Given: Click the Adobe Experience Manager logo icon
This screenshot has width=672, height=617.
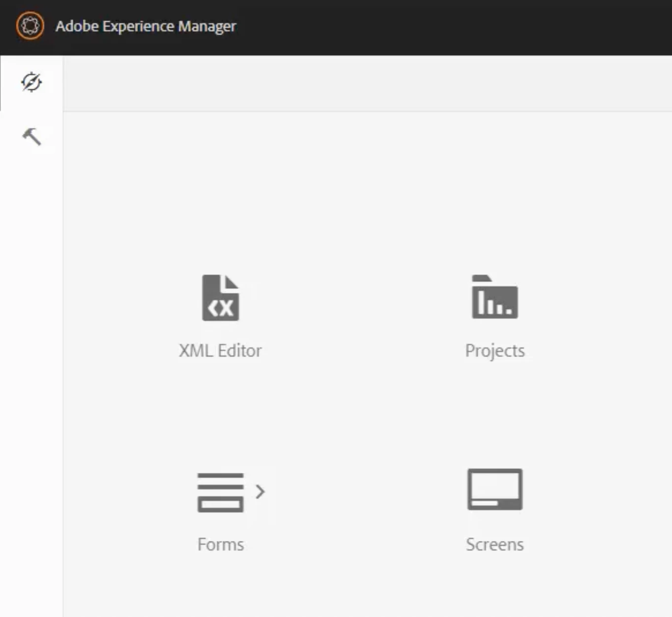Looking at the screenshot, I should click(30, 26).
